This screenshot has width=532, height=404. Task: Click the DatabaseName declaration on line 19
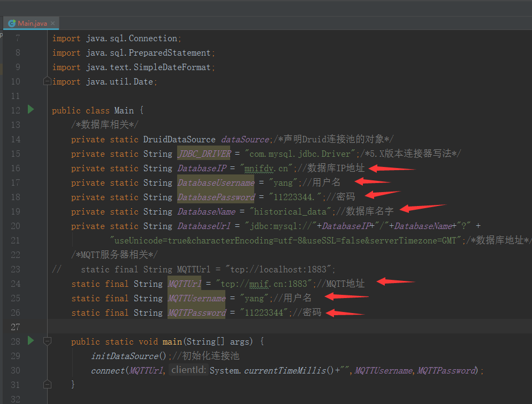pyautogui.click(x=206, y=212)
